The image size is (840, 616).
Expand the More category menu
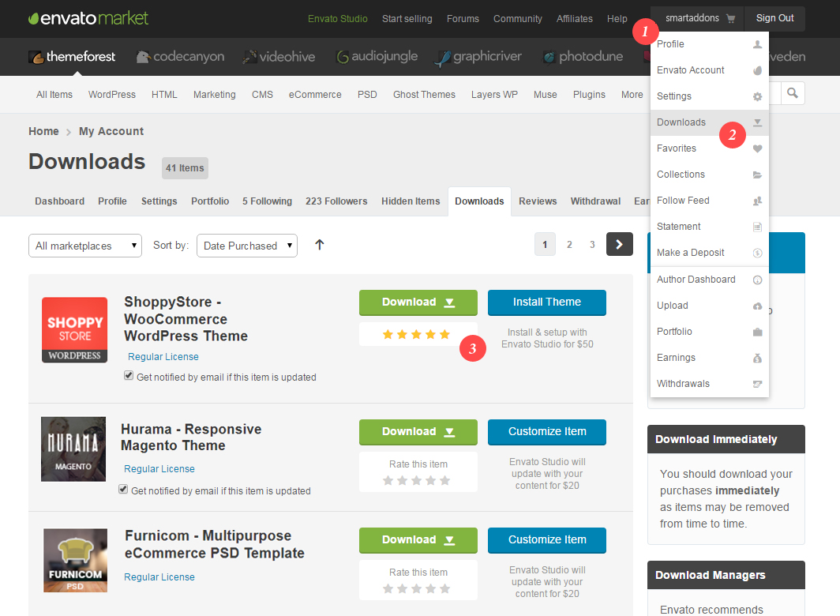[632, 94]
